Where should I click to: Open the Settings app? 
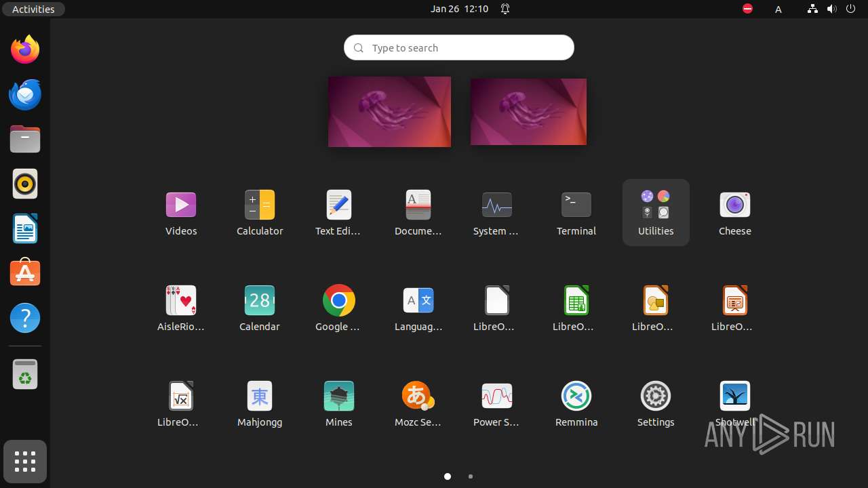coord(656,403)
